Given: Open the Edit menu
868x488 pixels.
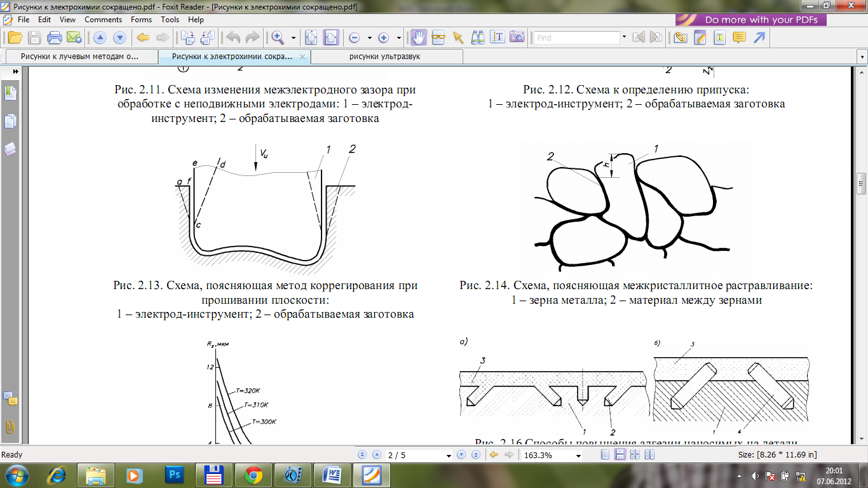Looking at the screenshot, I should tap(44, 20).
